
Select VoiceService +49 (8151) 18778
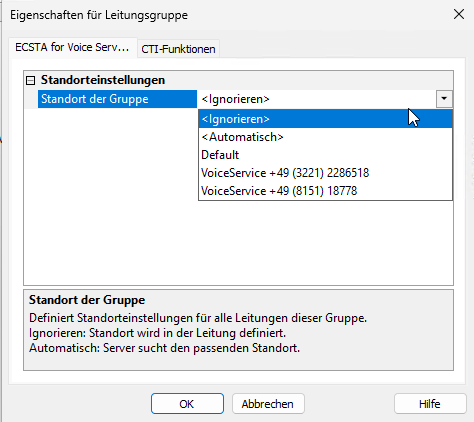(325, 191)
